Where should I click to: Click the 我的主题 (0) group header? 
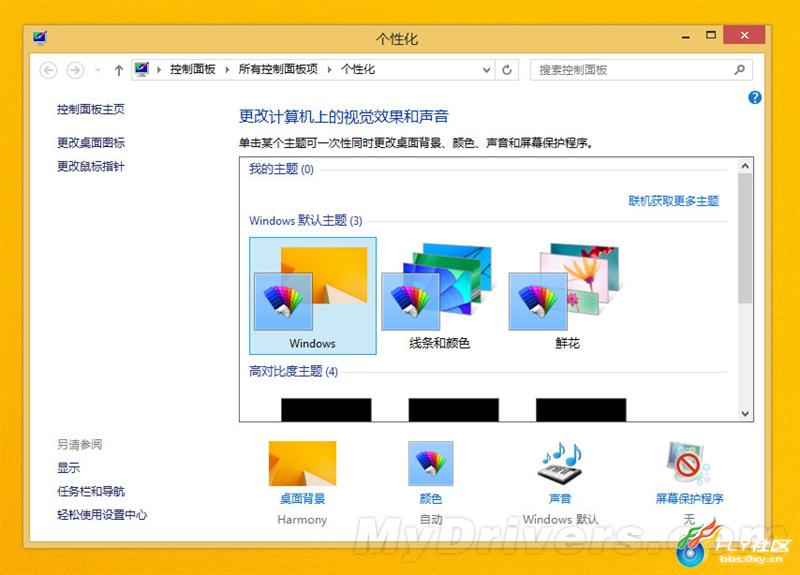[281, 169]
